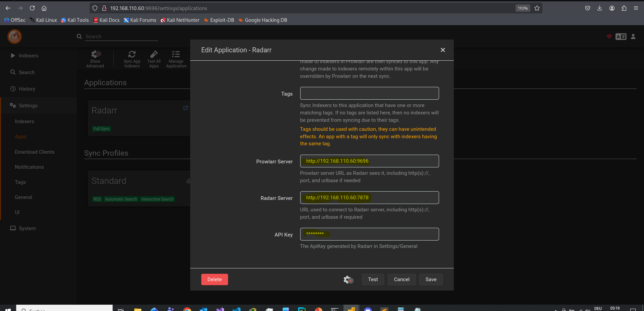Screen dimensions: 644x311
Task: Open the keyboard shortcuts icon in header
Action: coord(621,37)
